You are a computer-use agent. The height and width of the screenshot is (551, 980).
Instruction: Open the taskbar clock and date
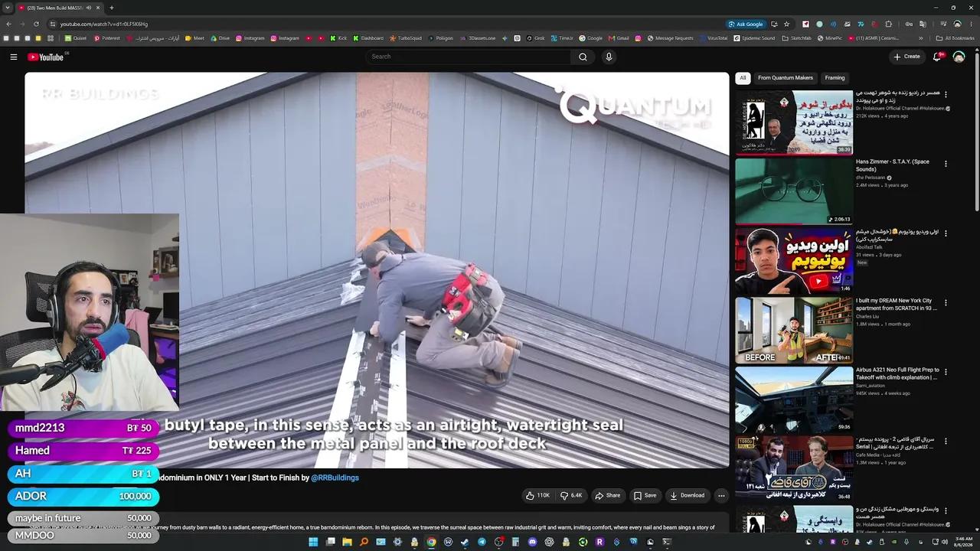tap(963, 542)
